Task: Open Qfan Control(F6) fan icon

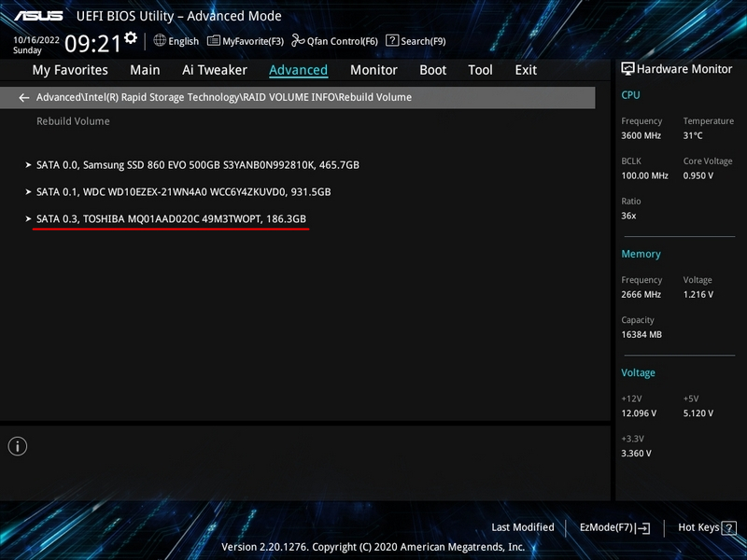Action: click(x=298, y=40)
